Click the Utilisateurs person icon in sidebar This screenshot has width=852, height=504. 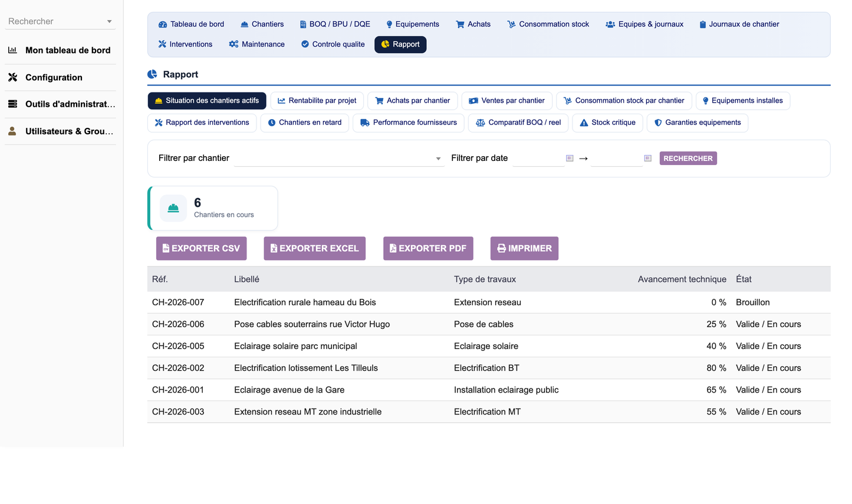click(12, 131)
